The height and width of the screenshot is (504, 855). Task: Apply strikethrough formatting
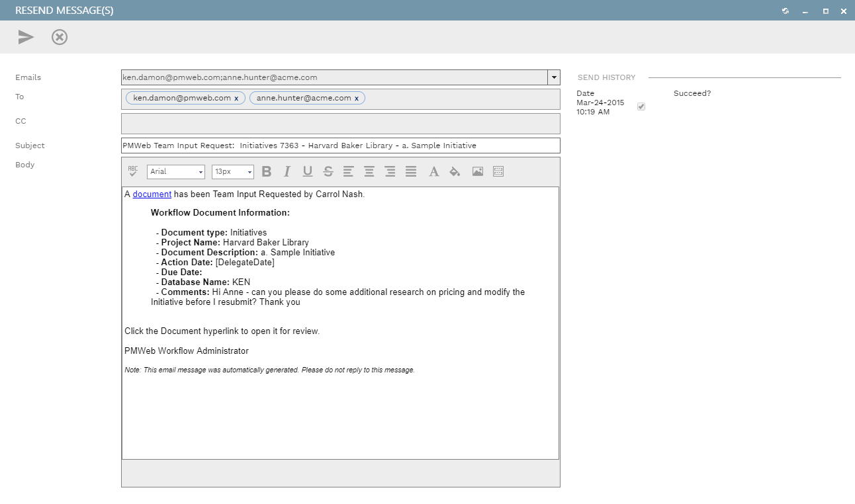(x=328, y=172)
